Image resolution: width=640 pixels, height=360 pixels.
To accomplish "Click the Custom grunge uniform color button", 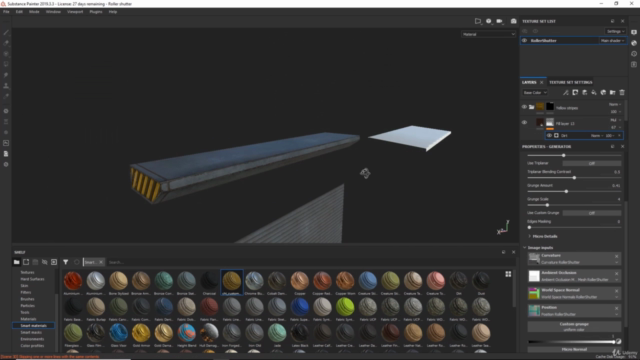I will tap(574, 327).
